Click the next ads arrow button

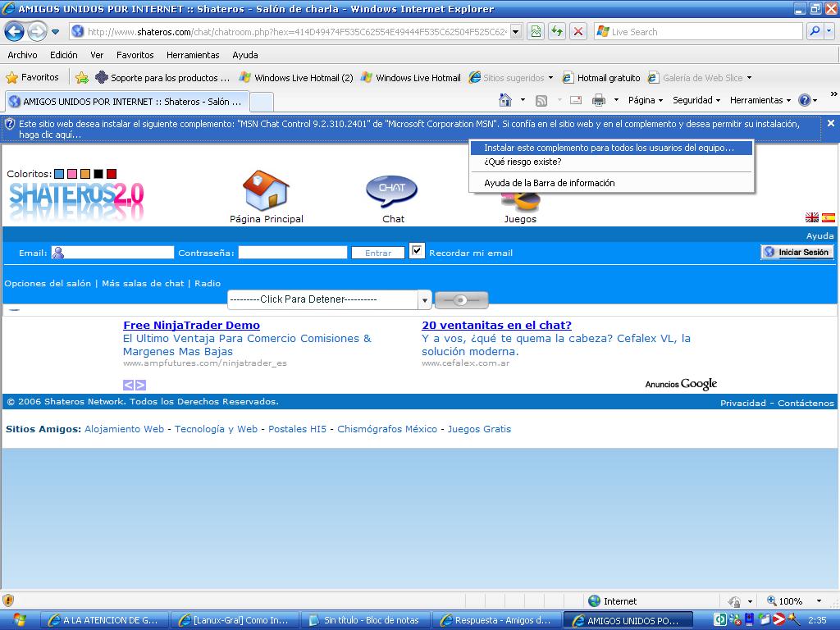[x=140, y=385]
